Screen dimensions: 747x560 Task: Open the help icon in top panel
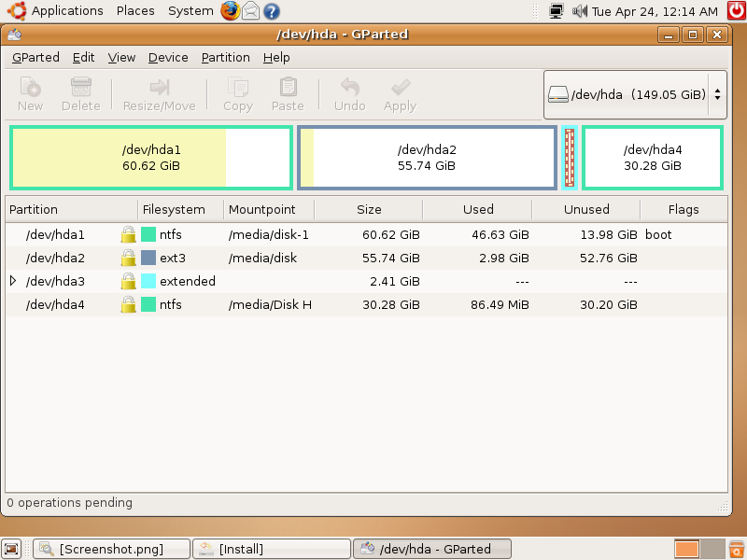(x=272, y=11)
